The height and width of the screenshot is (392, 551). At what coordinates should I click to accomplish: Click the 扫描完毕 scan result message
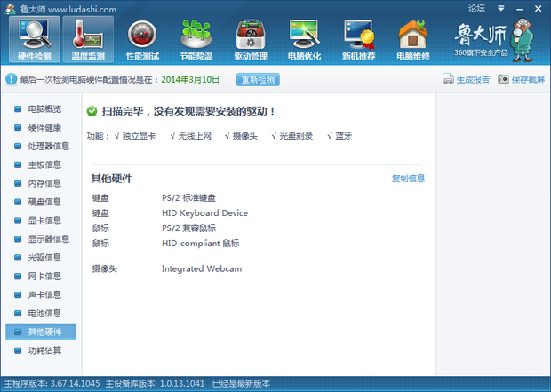[188, 111]
